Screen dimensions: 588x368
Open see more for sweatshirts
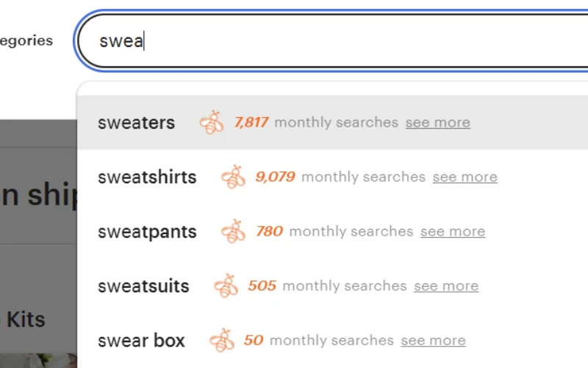[465, 177]
